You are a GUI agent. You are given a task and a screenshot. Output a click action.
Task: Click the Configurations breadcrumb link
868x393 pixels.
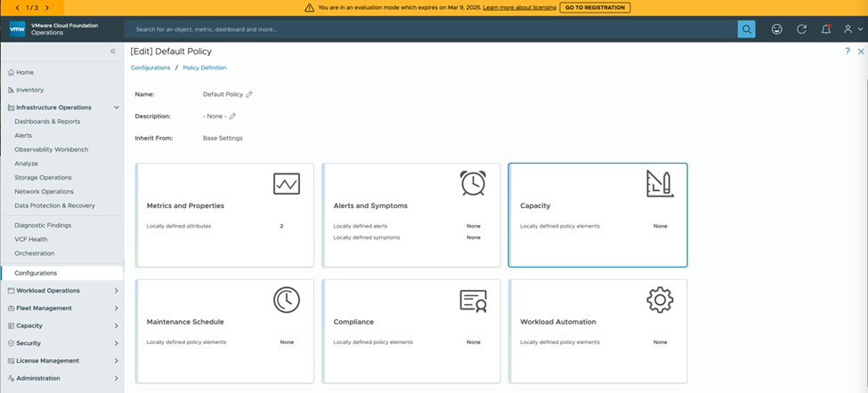click(150, 68)
